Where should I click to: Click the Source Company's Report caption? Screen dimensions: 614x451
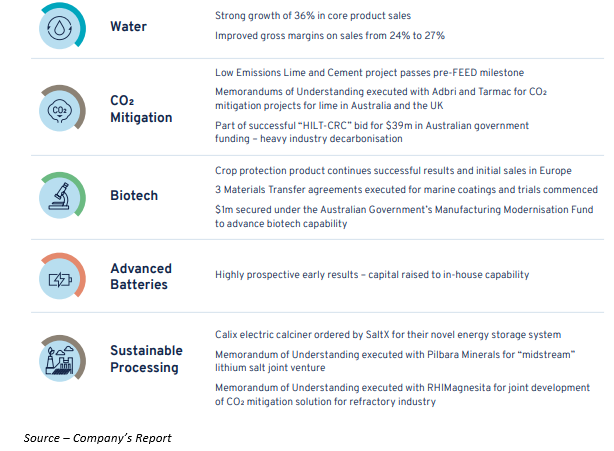tap(98, 438)
